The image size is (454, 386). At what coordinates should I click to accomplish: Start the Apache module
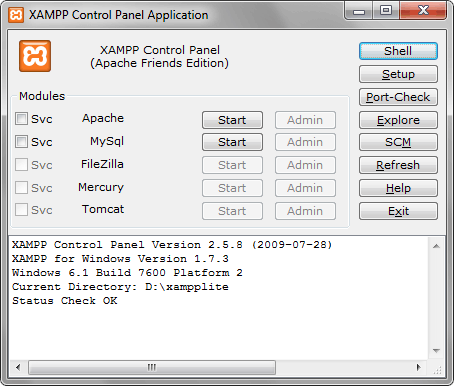pos(232,120)
